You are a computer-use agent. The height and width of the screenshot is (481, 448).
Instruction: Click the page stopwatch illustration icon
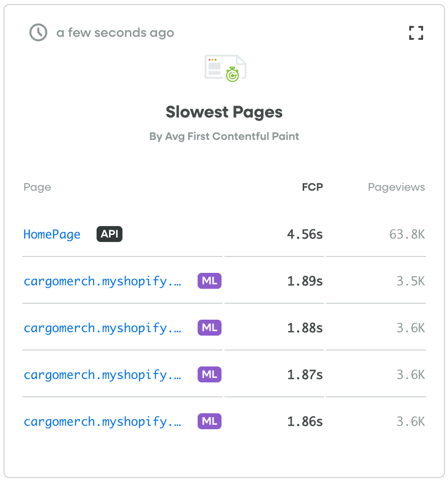click(x=225, y=68)
